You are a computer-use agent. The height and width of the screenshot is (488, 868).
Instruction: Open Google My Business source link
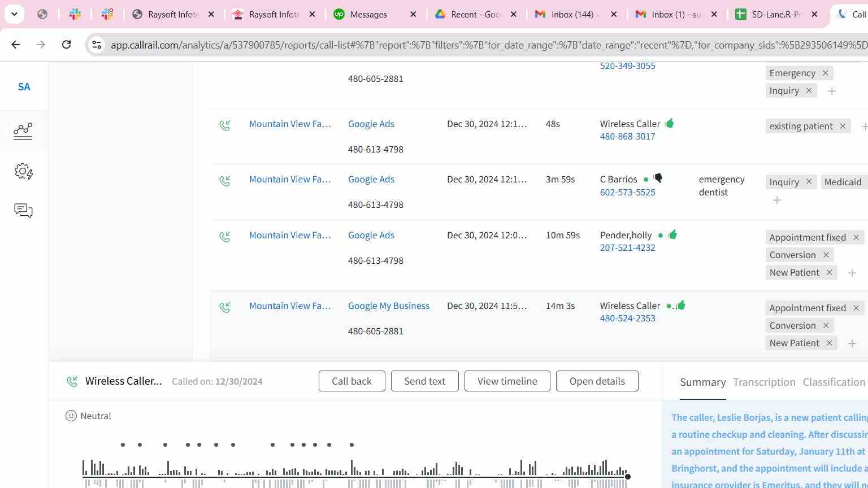[389, 306]
